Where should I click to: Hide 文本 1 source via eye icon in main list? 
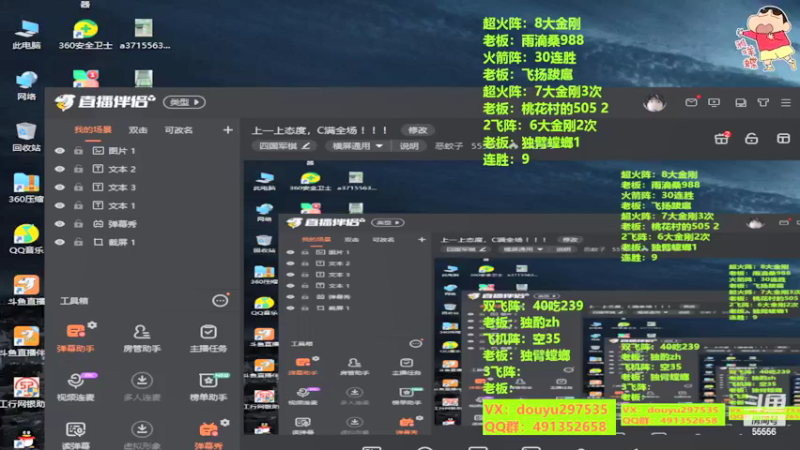(x=60, y=206)
